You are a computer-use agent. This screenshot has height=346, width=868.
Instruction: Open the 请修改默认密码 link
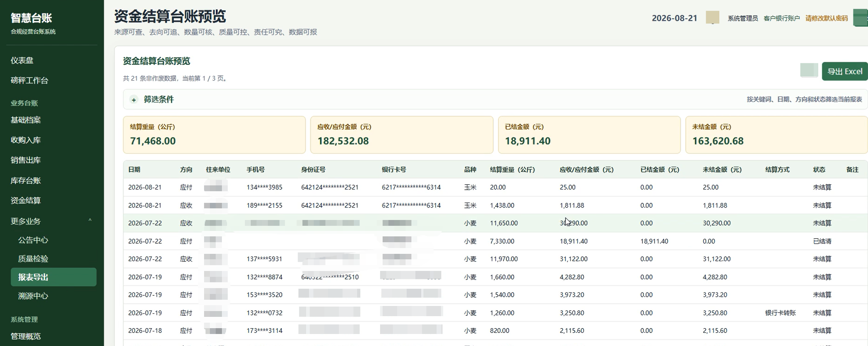pyautogui.click(x=826, y=18)
